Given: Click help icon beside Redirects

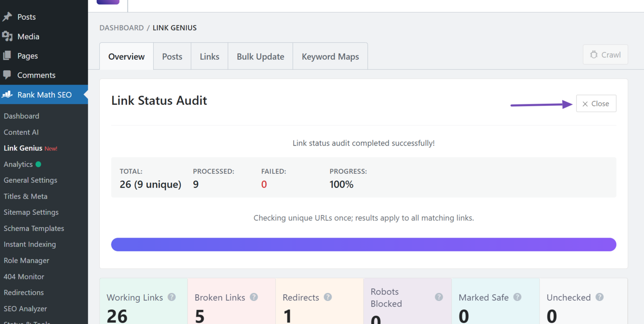Looking at the screenshot, I should pos(328,297).
